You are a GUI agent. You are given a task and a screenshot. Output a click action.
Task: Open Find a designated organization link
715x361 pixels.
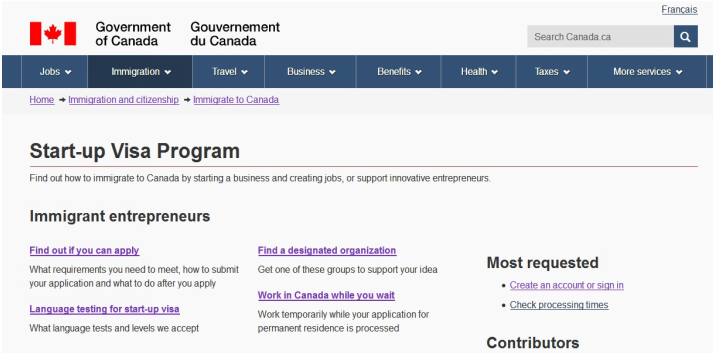click(x=327, y=251)
